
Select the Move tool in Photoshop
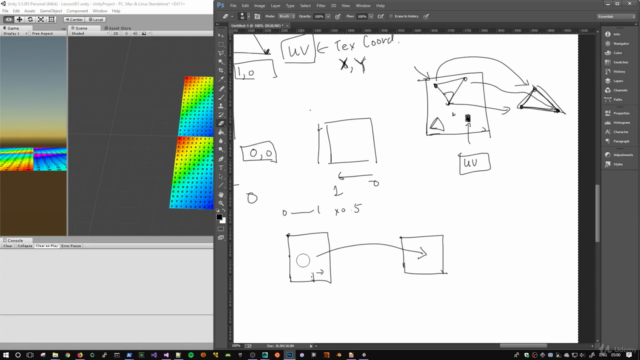221,36
